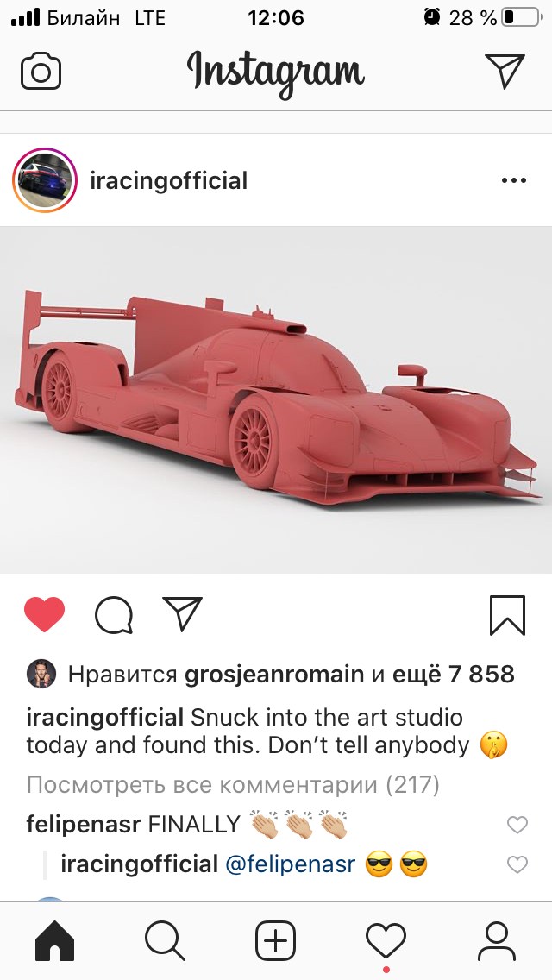Open grosjeanromain profile from likes
Screen dimensions: 552x980
coord(274,675)
